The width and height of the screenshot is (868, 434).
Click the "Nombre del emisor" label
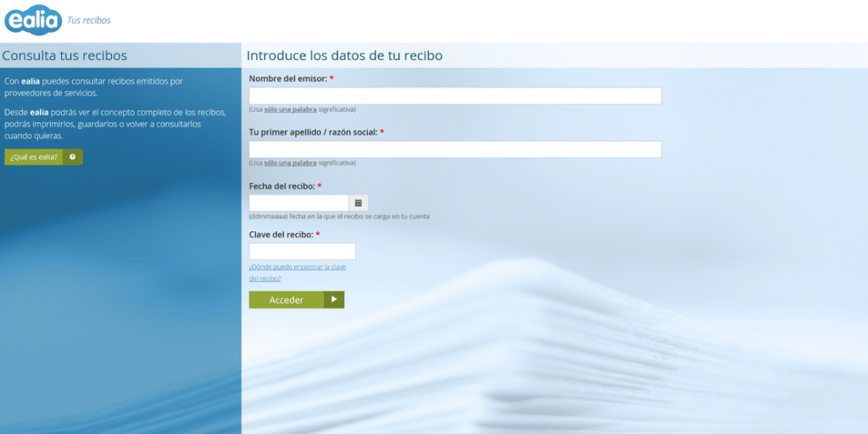(x=288, y=79)
